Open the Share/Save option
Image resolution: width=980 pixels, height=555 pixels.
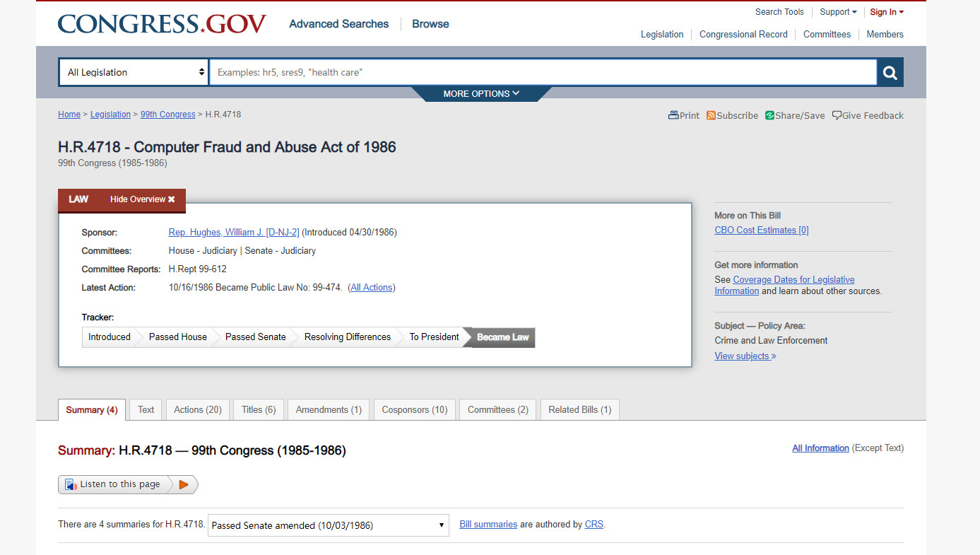[x=795, y=116]
